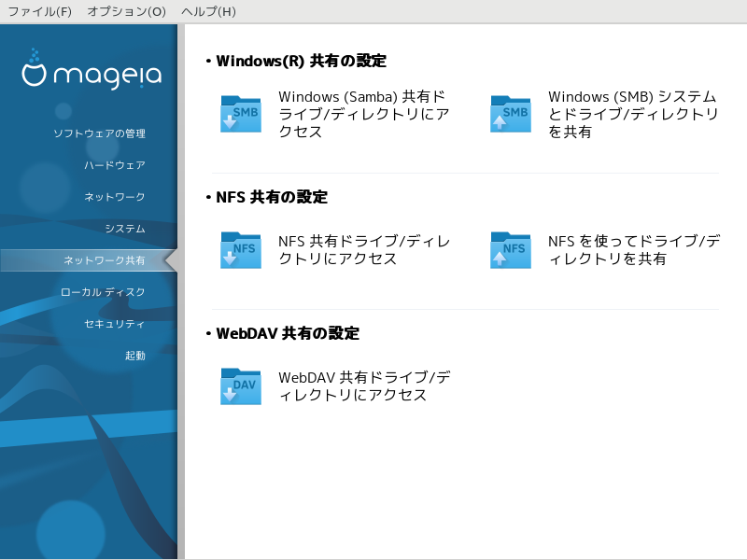
Task: Select the システム category
Action: tap(125, 229)
